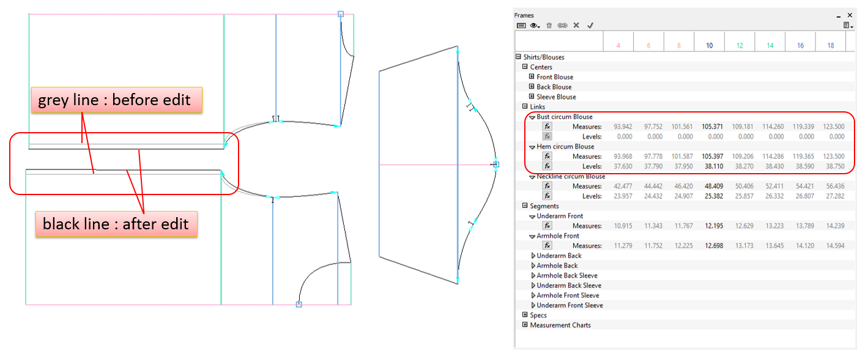Click fx icon for Armhole Front Measures

[548, 246]
